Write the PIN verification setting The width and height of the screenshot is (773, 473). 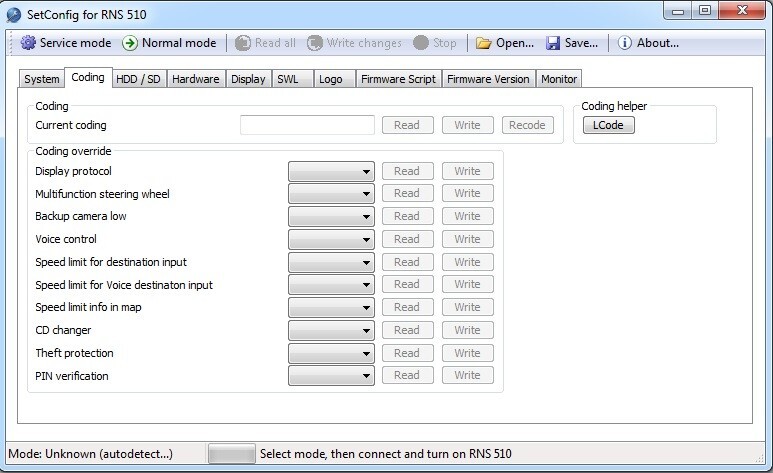(467, 375)
